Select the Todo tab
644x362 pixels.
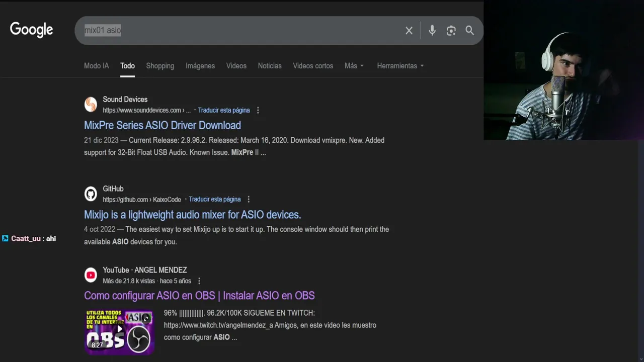coord(127,66)
